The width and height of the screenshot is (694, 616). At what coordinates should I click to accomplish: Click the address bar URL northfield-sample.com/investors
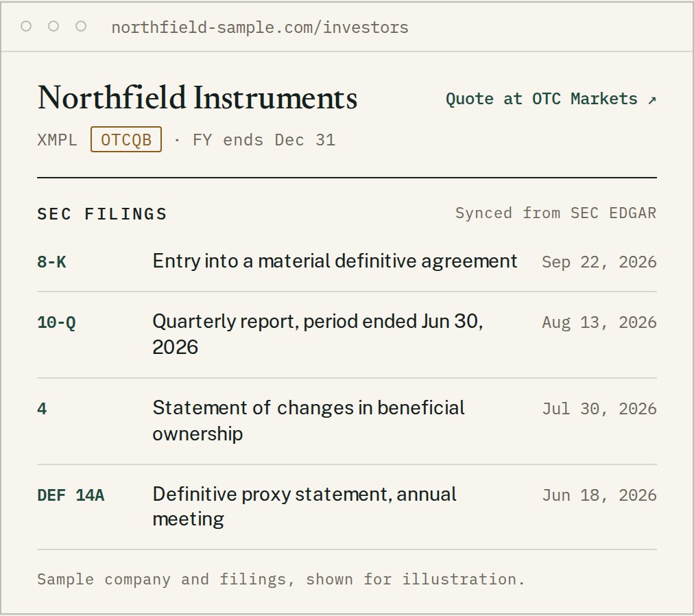point(260,27)
